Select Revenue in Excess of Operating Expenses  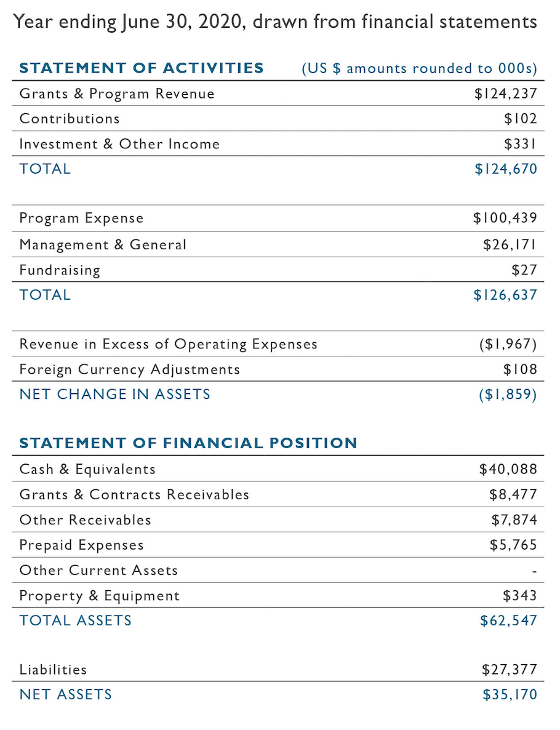(x=168, y=344)
